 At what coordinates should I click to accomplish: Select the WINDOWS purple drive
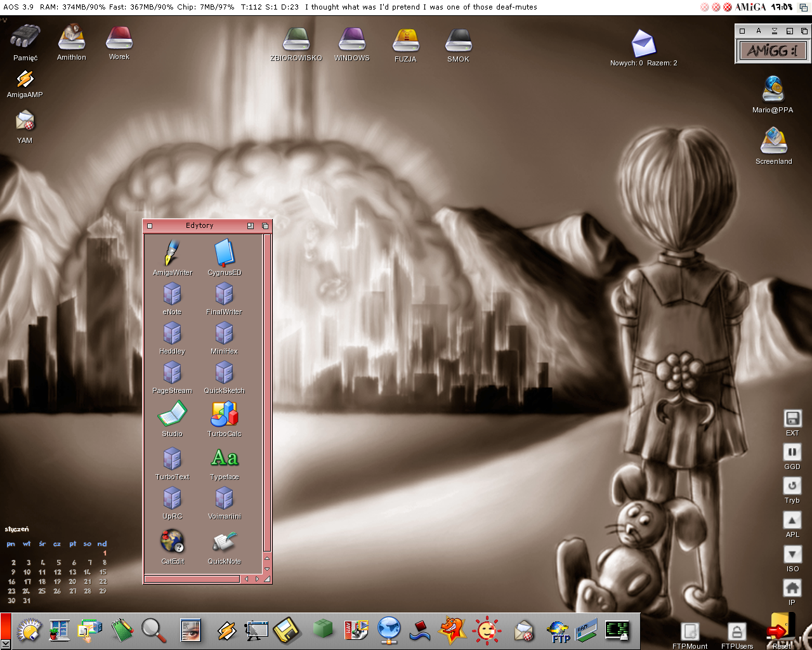pyautogui.click(x=351, y=39)
